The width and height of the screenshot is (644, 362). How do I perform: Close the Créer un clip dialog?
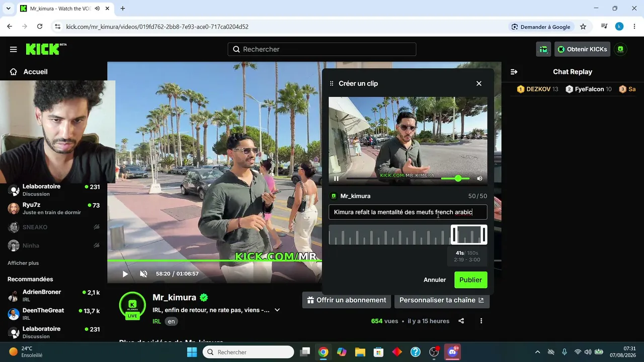[x=479, y=83]
